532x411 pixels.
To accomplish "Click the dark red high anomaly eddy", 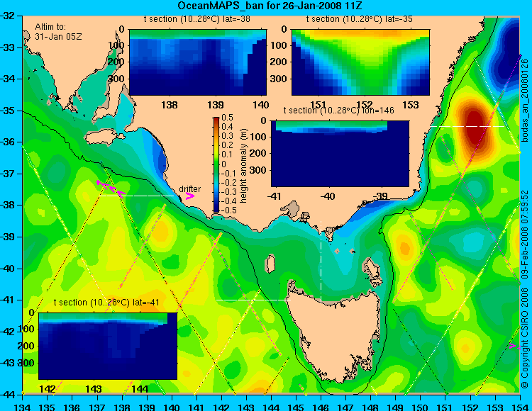I will click(x=475, y=127).
